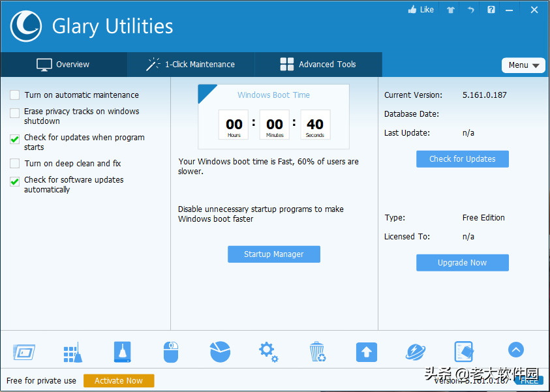Switch to the 1-Click Maintenance tab

pyautogui.click(x=191, y=65)
